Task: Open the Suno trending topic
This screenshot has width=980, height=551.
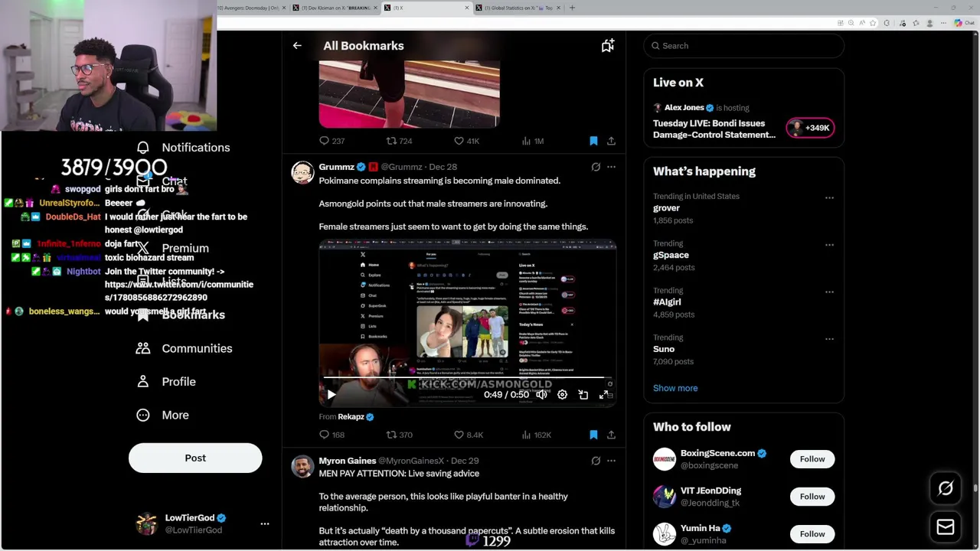Action: click(x=664, y=349)
